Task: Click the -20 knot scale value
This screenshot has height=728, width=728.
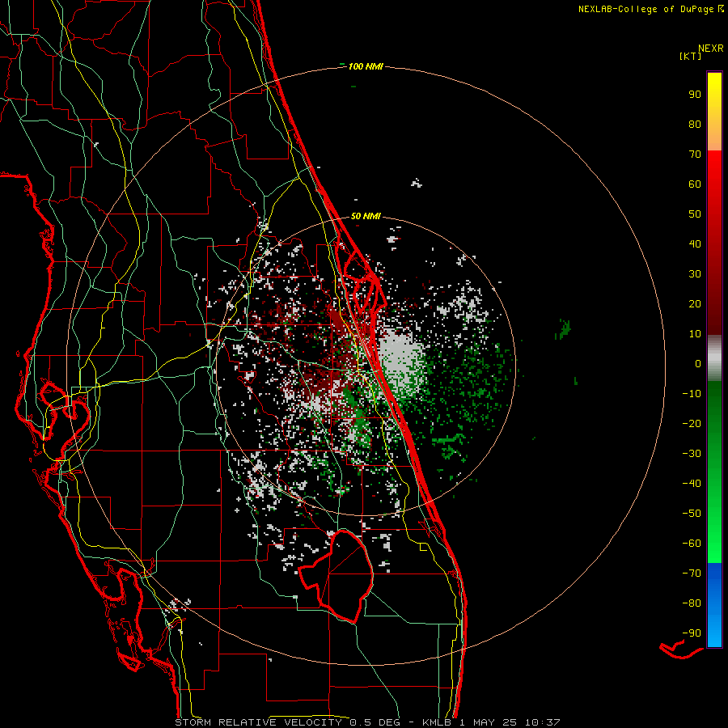Action: pos(692,423)
